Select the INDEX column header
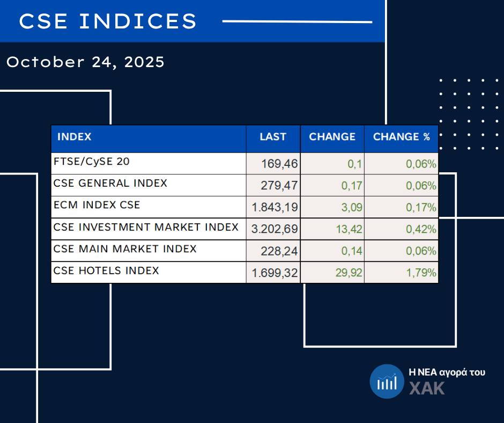 [75, 137]
